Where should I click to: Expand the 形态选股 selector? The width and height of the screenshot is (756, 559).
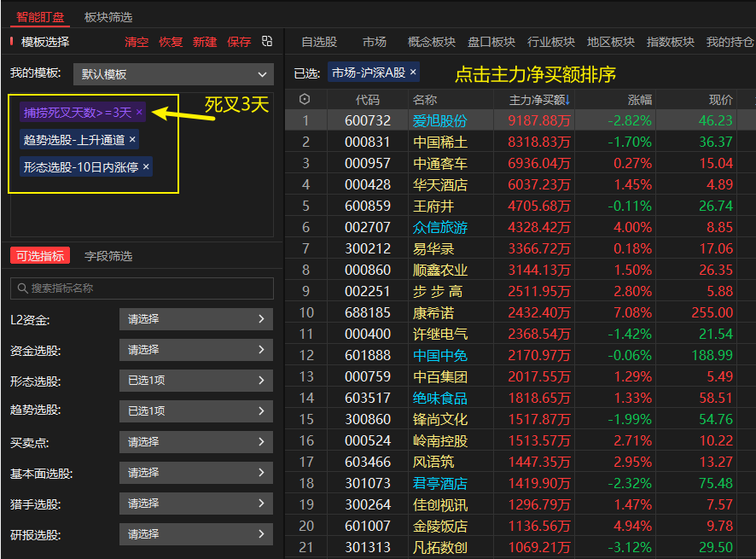pos(196,381)
